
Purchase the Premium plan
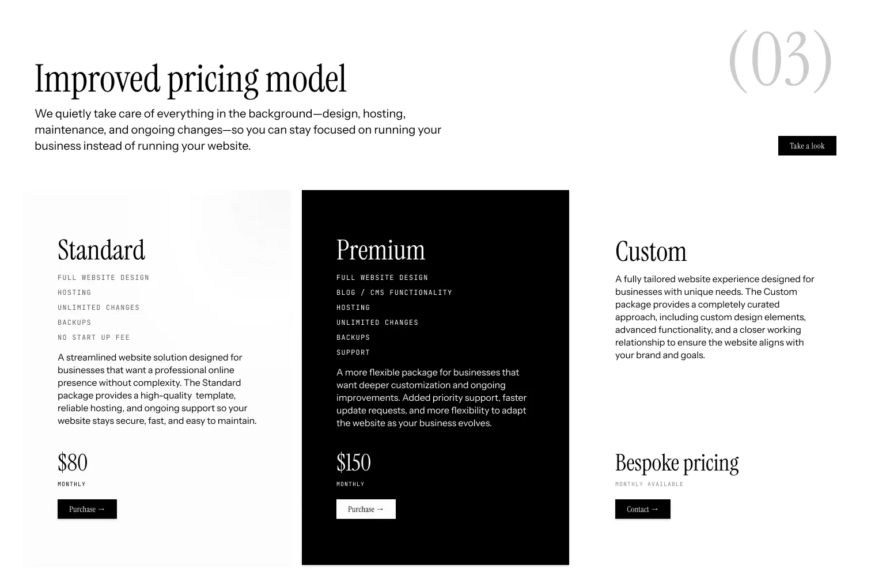point(366,509)
